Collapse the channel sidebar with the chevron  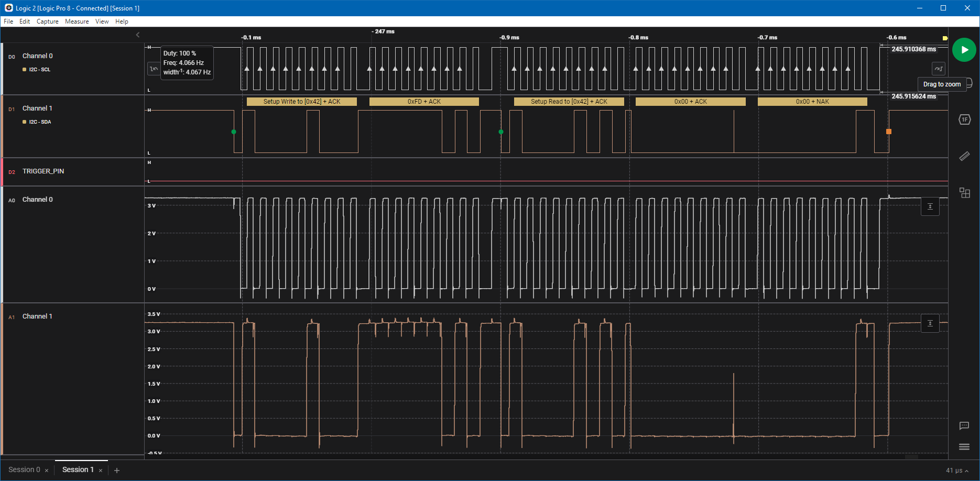137,35
